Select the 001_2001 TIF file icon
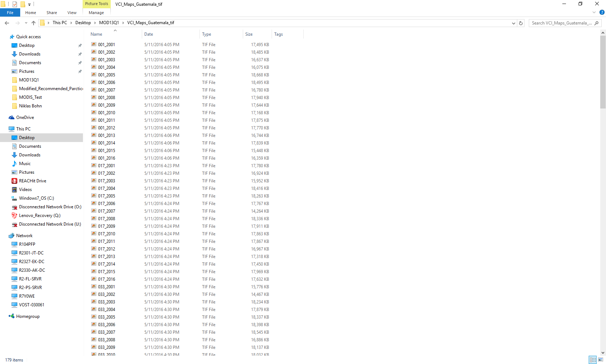The height and width of the screenshot is (364, 606). point(94,45)
